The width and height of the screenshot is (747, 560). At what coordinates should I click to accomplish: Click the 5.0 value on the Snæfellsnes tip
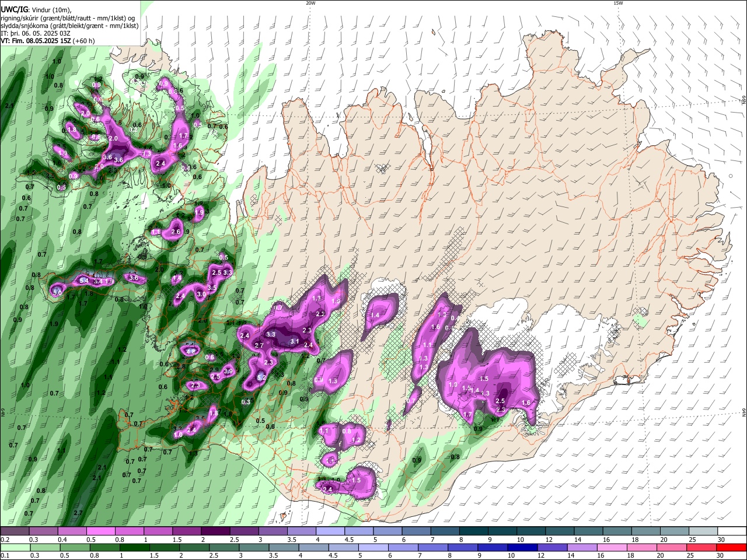tap(57, 292)
